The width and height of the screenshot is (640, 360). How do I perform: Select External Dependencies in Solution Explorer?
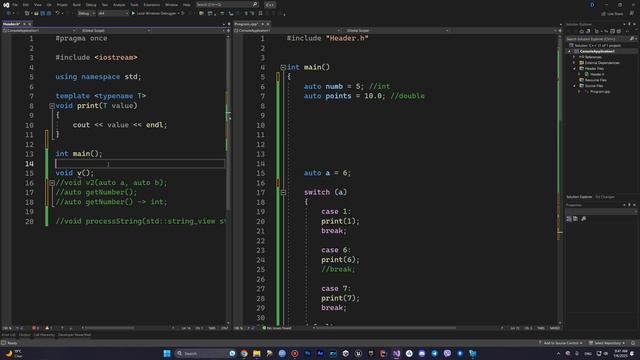(602, 63)
